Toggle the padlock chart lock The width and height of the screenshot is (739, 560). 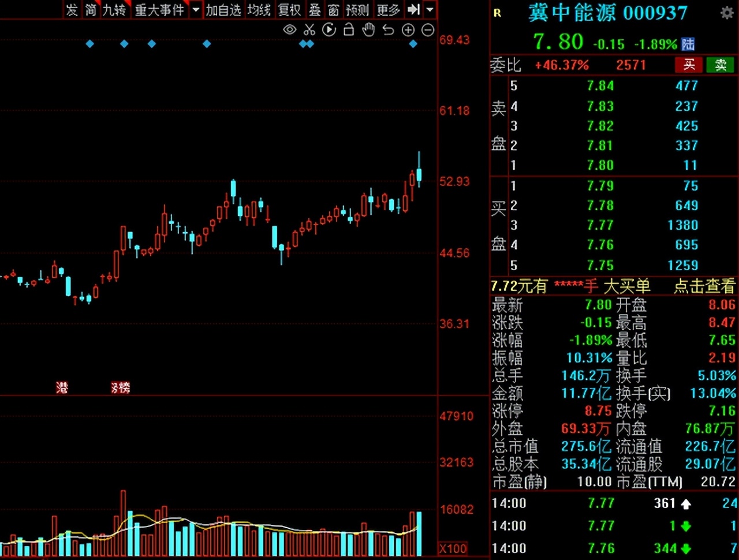[x=349, y=29]
